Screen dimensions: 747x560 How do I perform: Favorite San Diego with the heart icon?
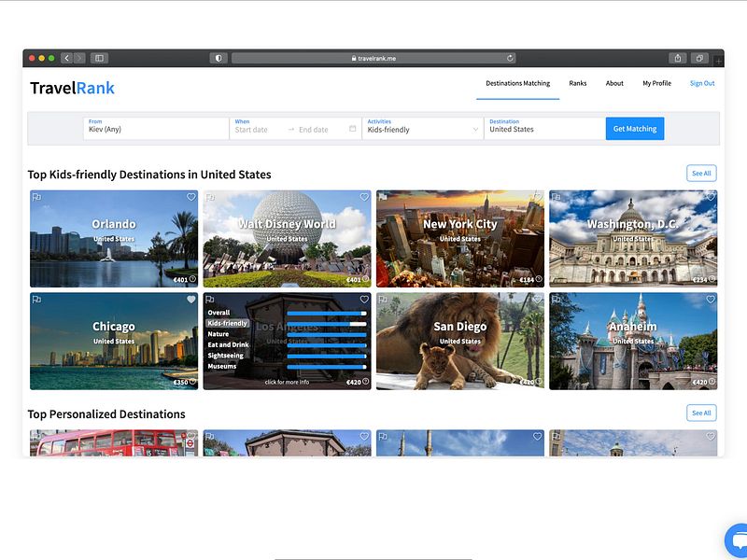click(538, 300)
